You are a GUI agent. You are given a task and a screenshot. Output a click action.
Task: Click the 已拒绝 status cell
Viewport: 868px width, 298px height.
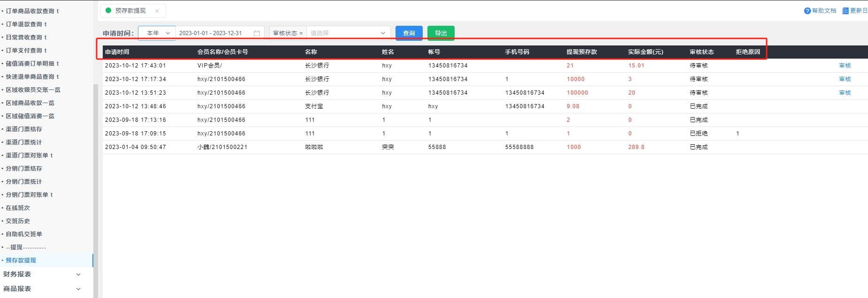[x=699, y=134]
